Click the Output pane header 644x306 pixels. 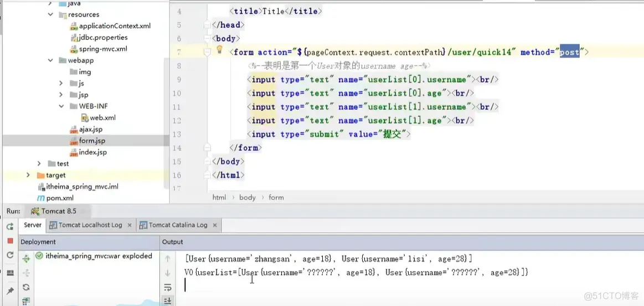(173, 242)
